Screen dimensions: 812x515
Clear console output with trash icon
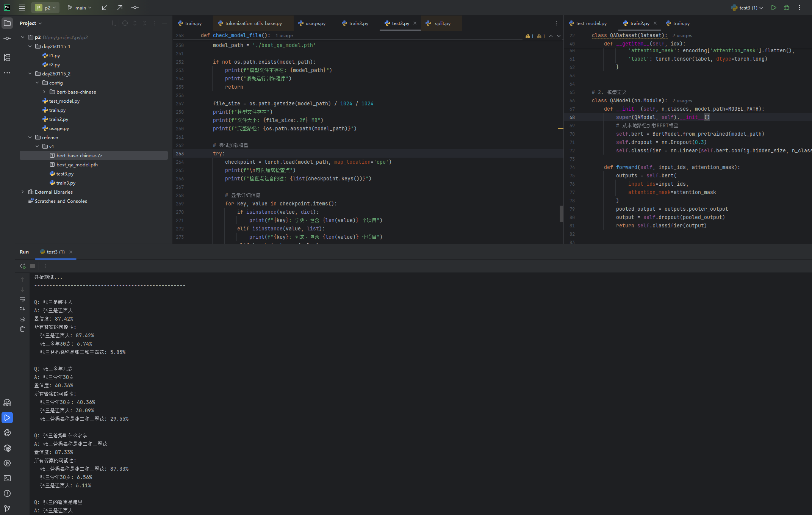tap(22, 329)
